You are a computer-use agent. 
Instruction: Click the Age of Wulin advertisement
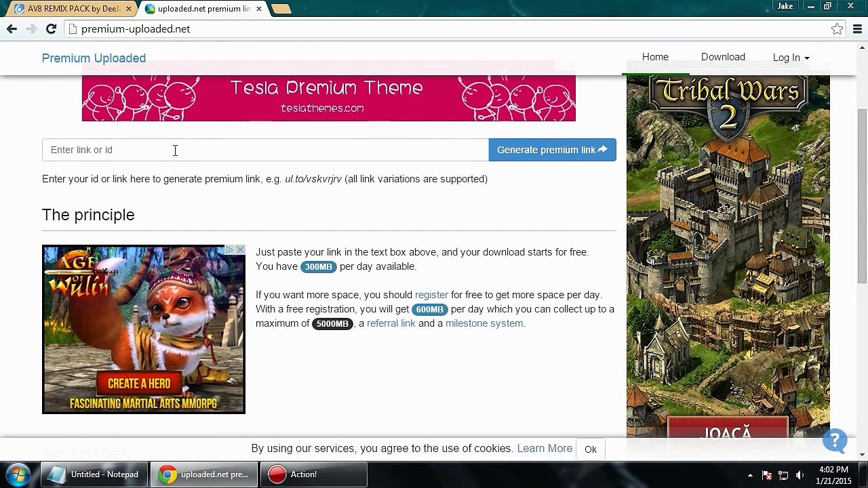144,329
